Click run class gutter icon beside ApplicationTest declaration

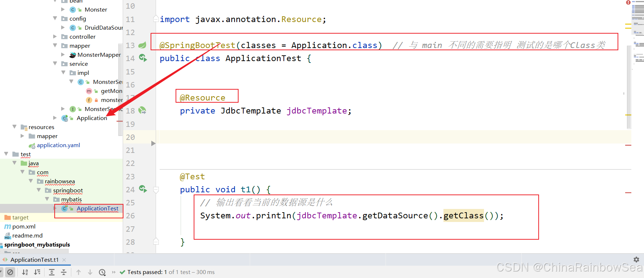pyautogui.click(x=143, y=58)
